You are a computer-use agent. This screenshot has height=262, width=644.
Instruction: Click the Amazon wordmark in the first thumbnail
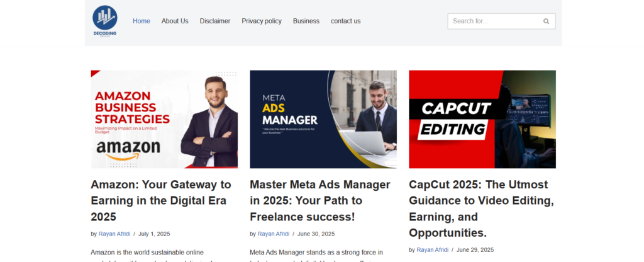pos(128,149)
